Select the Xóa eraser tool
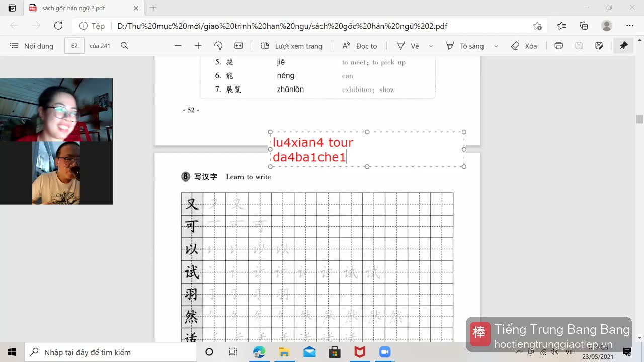The width and height of the screenshot is (644, 362). 524,46
